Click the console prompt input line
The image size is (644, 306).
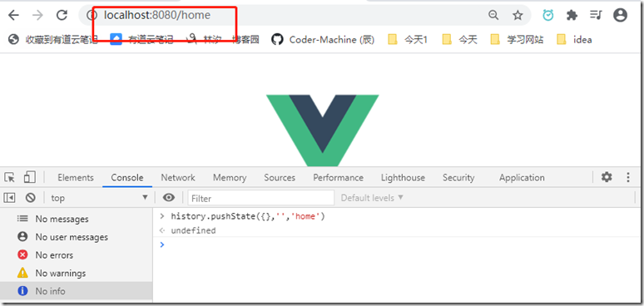pos(398,244)
